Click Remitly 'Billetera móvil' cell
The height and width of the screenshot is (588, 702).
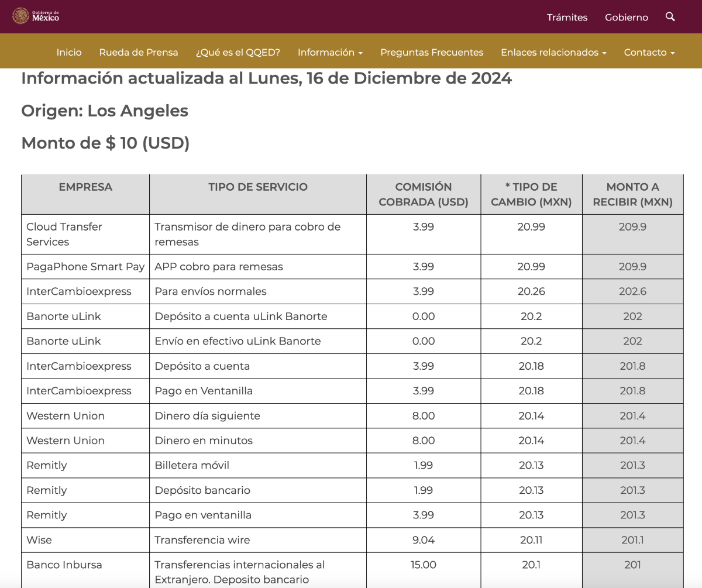click(x=258, y=466)
